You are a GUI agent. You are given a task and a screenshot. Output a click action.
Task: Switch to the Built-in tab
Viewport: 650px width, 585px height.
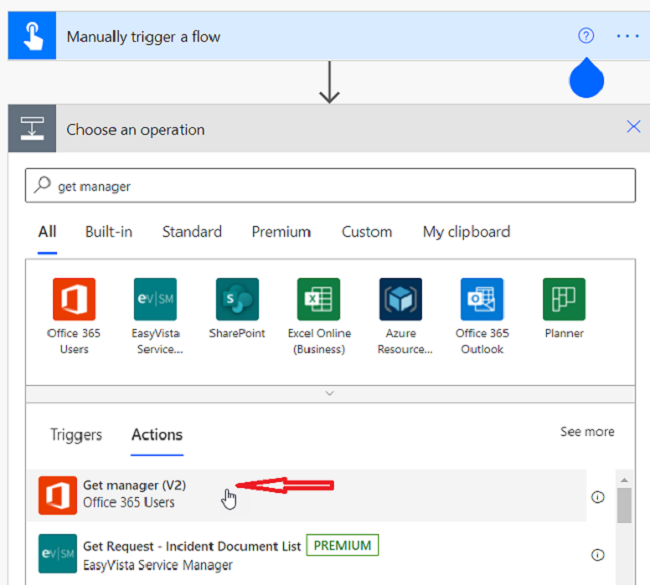click(x=109, y=232)
